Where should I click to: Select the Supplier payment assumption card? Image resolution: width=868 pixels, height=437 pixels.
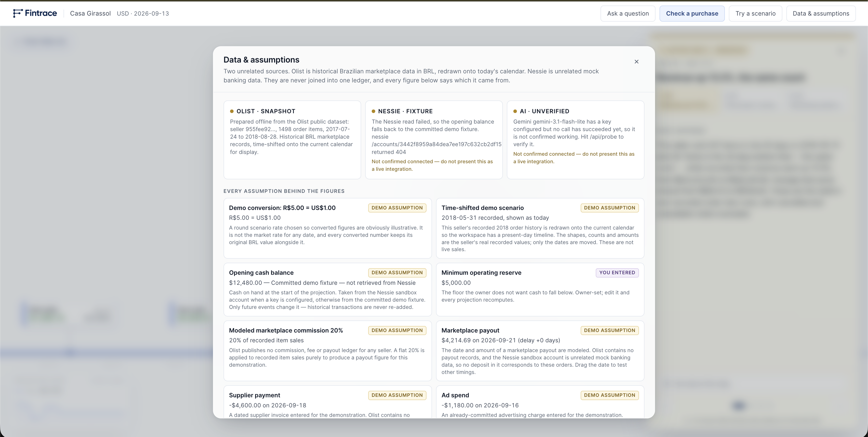(x=327, y=402)
